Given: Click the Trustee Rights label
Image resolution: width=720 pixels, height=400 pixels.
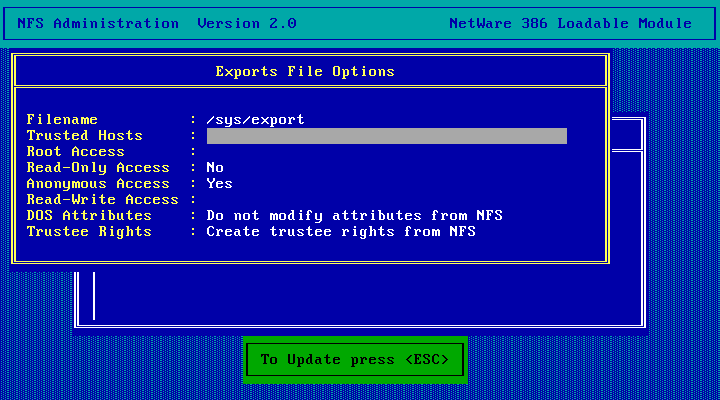Looking at the screenshot, I should 89,231.
